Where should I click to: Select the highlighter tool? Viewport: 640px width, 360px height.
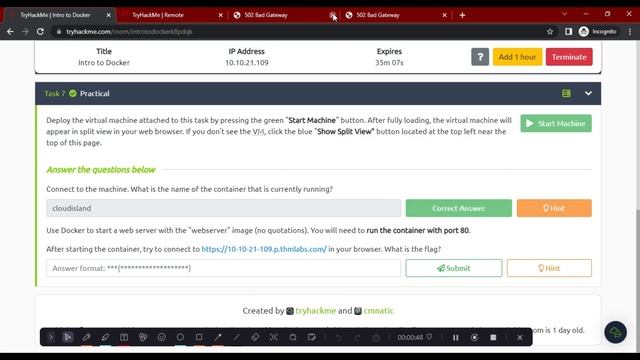[105, 337]
